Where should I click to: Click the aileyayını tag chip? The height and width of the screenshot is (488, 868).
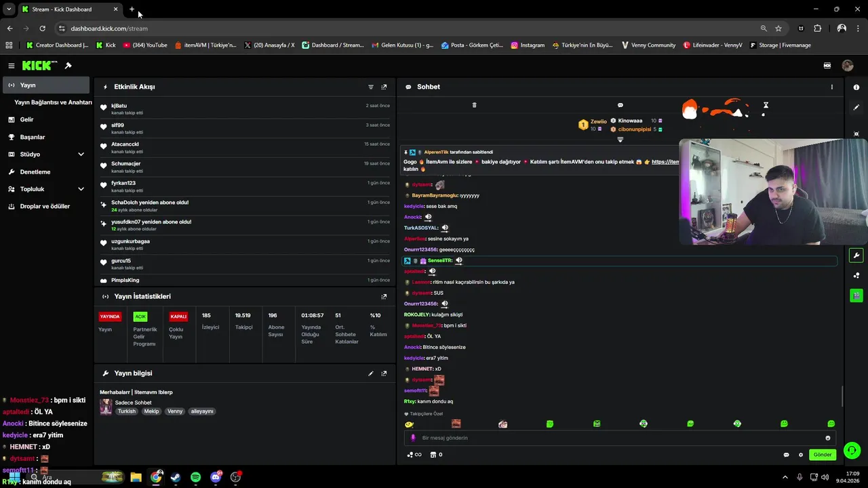tap(201, 411)
